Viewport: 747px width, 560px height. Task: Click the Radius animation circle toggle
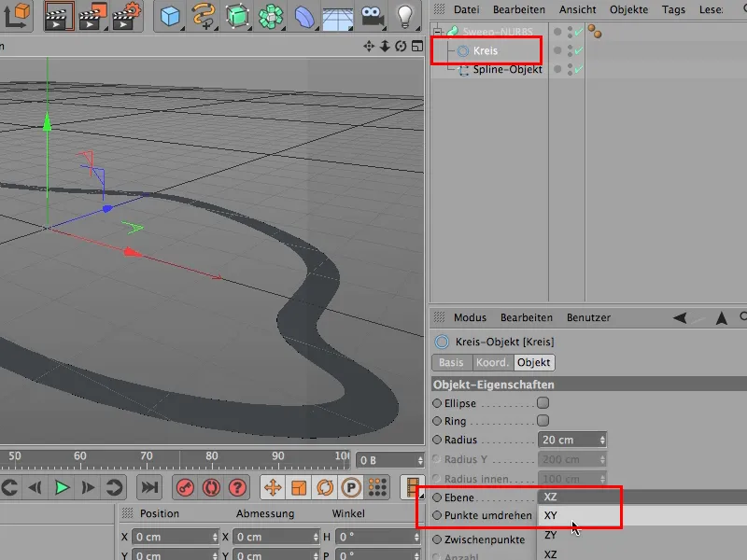[437, 440]
